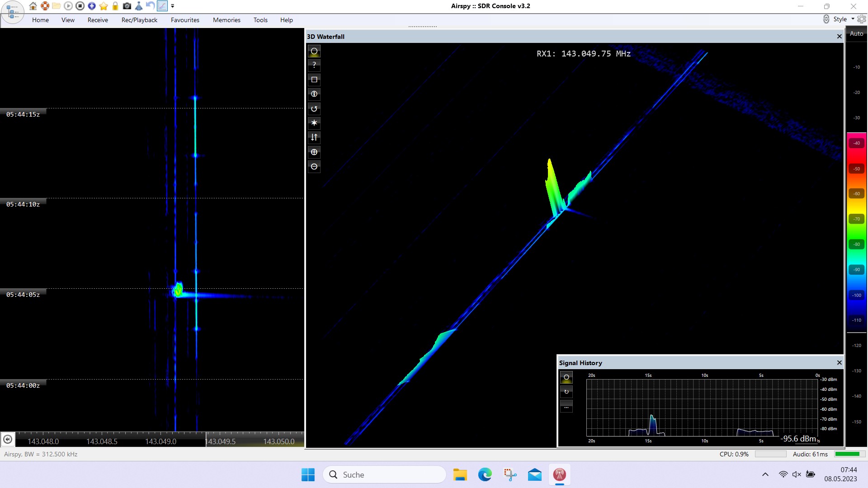868x488 pixels.
Task: Open the Home ribbon tab
Action: click(x=40, y=20)
